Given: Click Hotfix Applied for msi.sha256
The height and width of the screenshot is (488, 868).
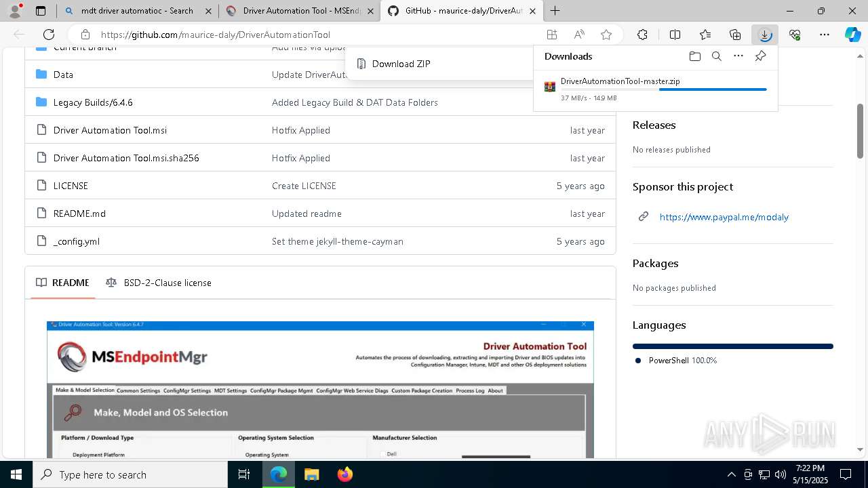Looking at the screenshot, I should [x=301, y=158].
